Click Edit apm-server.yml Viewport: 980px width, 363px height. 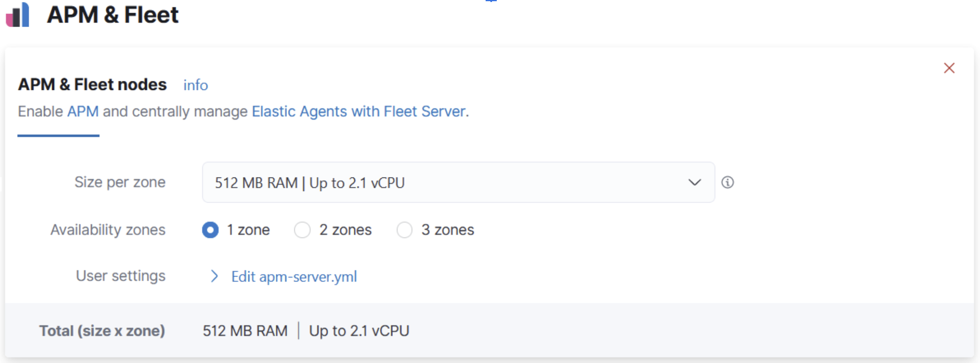pos(294,276)
